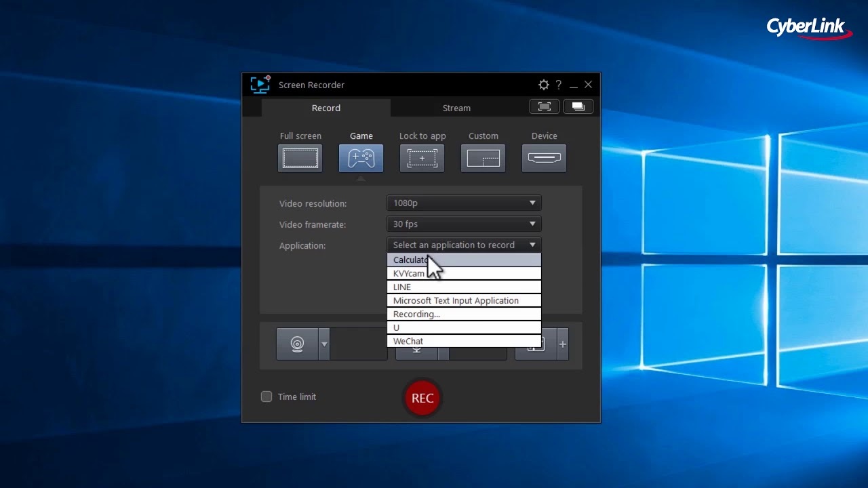This screenshot has height=488, width=868.
Task: Choose the Lock to app mode icon
Action: [422, 159]
